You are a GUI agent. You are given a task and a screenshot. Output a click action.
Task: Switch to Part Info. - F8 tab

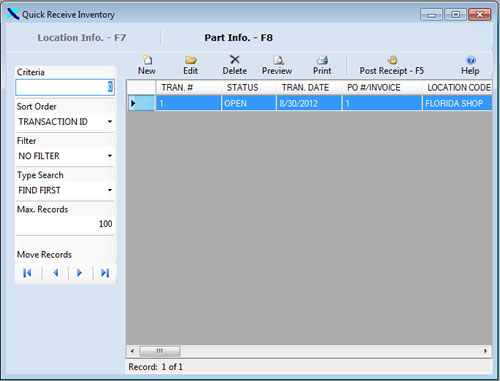(239, 38)
